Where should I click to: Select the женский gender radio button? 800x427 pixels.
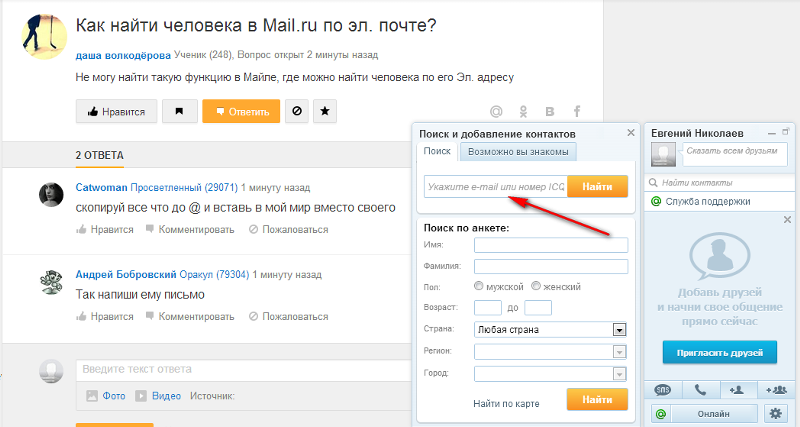[x=536, y=286]
